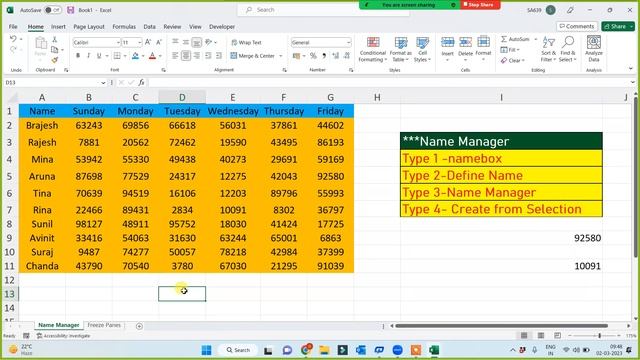Click the Analyze Data icon
The height and width of the screenshot is (360, 640).
(x=594, y=42)
